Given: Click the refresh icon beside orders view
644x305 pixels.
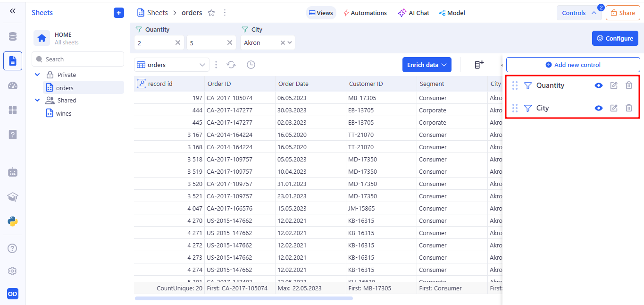Looking at the screenshot, I should 231,65.
